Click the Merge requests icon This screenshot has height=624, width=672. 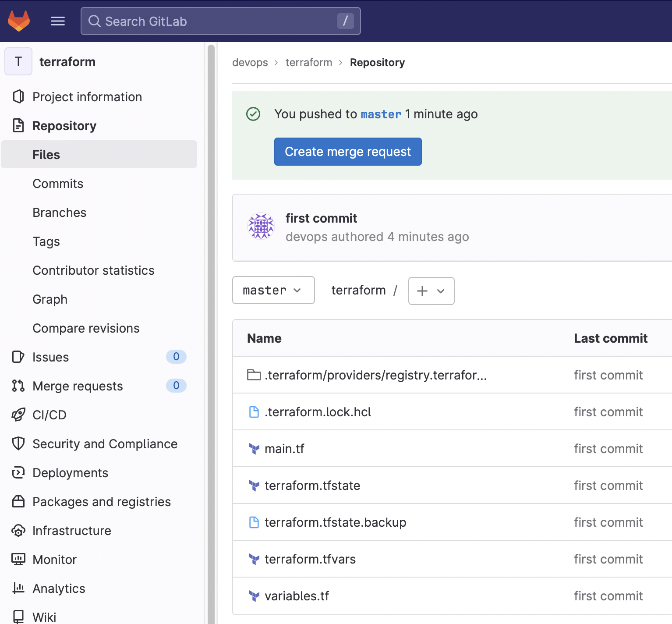[x=18, y=386]
